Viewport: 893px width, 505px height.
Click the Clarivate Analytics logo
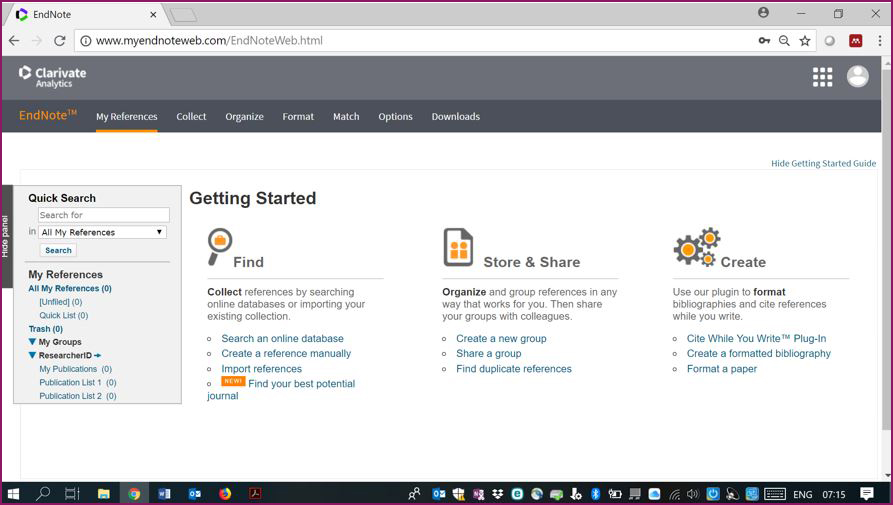click(x=53, y=77)
